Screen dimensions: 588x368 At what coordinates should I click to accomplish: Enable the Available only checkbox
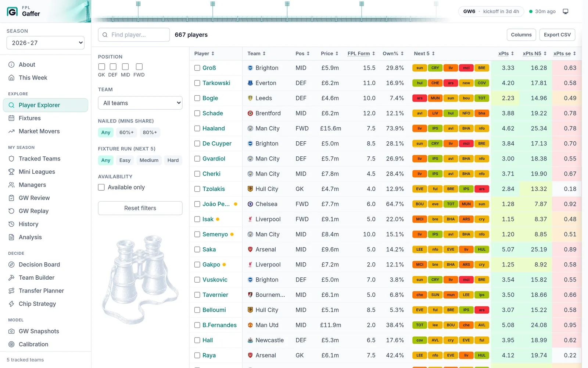[x=101, y=187]
